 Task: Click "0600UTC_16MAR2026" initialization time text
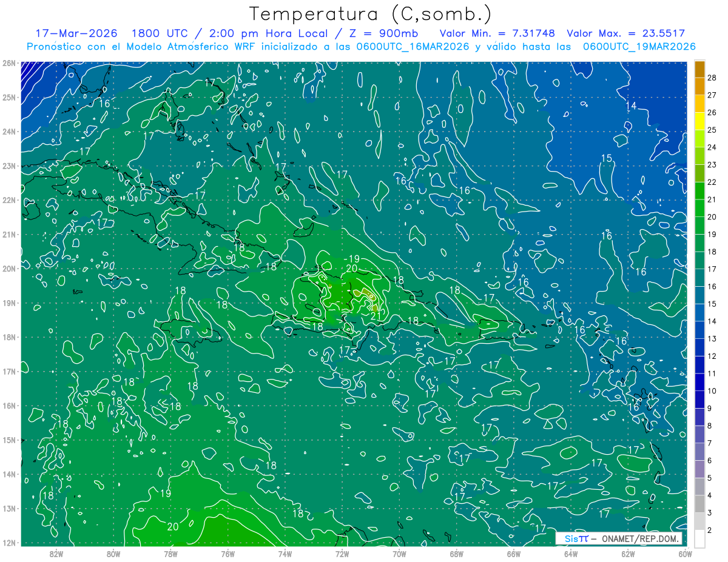tap(413, 47)
